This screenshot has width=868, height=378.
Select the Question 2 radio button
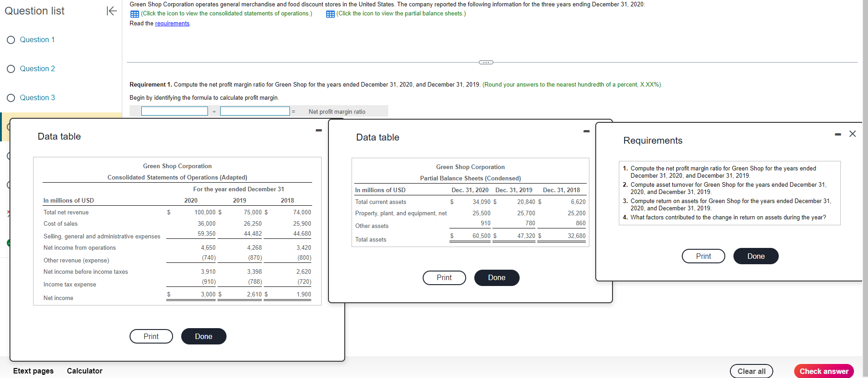tap(11, 69)
